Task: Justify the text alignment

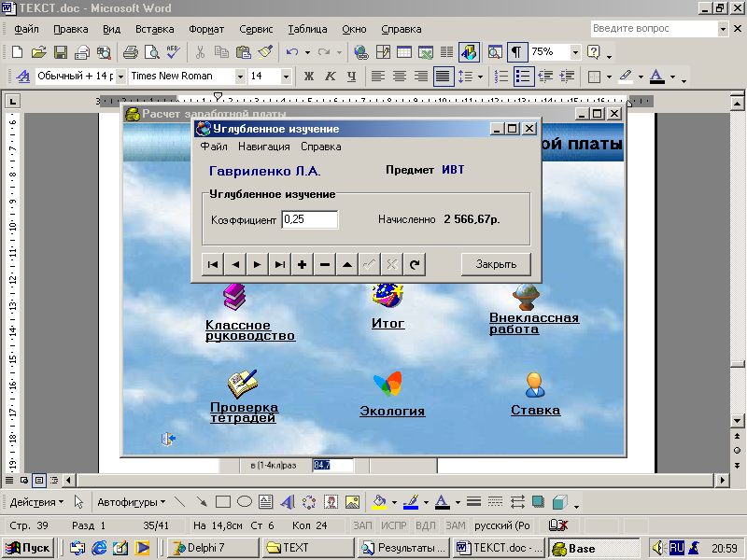Action: pos(443,77)
